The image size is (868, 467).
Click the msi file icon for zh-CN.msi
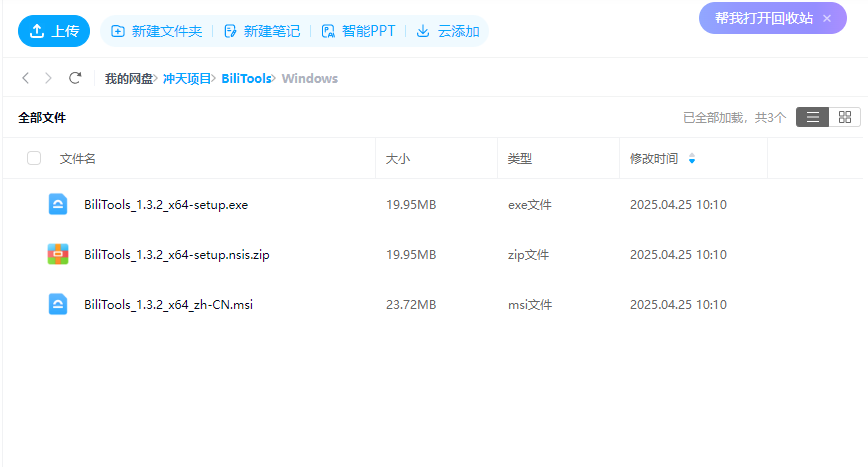tap(58, 304)
